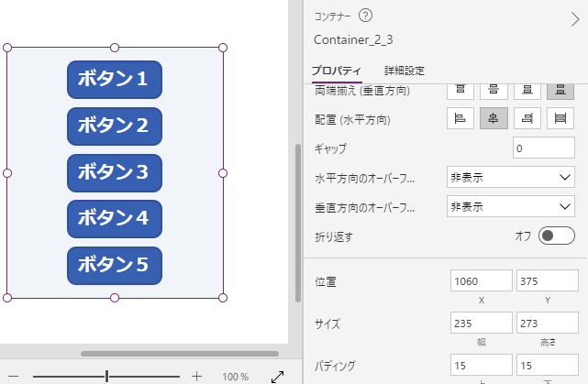Viewport: 588px width, 384px height.
Task: Open the 詳細設定 tab
Action: click(x=405, y=71)
